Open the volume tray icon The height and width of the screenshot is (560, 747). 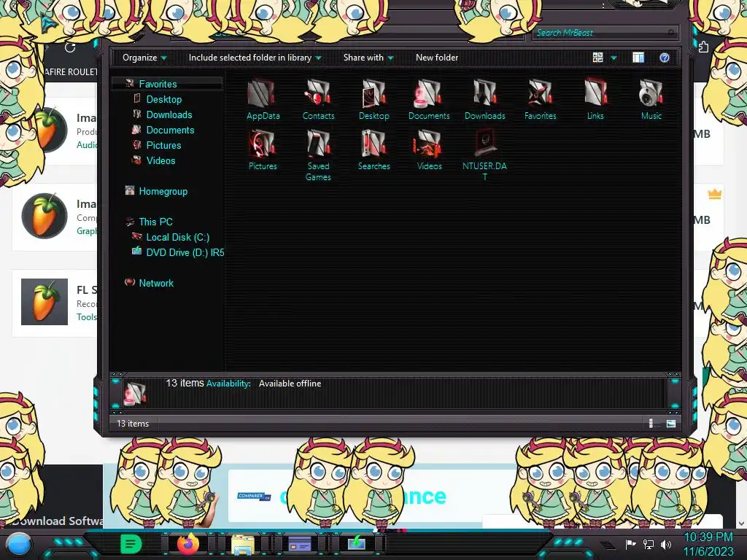pyautogui.click(x=666, y=544)
